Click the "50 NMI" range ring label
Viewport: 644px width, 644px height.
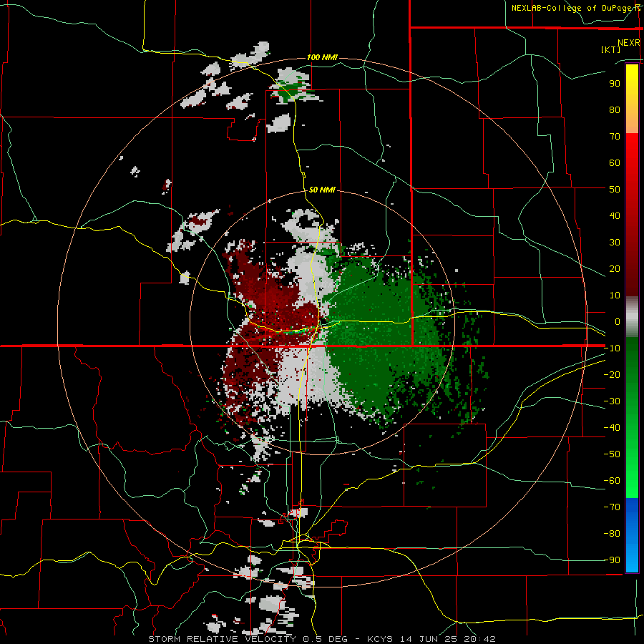pyautogui.click(x=323, y=190)
